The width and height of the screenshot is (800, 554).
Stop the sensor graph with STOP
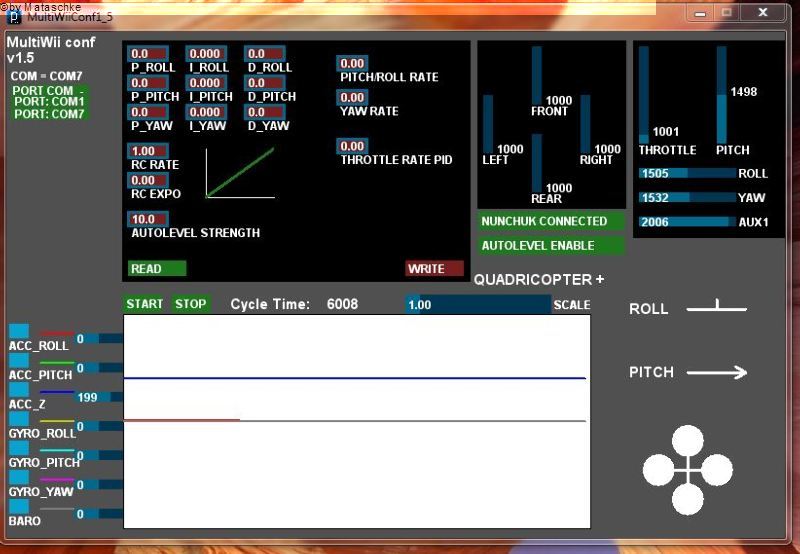click(x=190, y=304)
